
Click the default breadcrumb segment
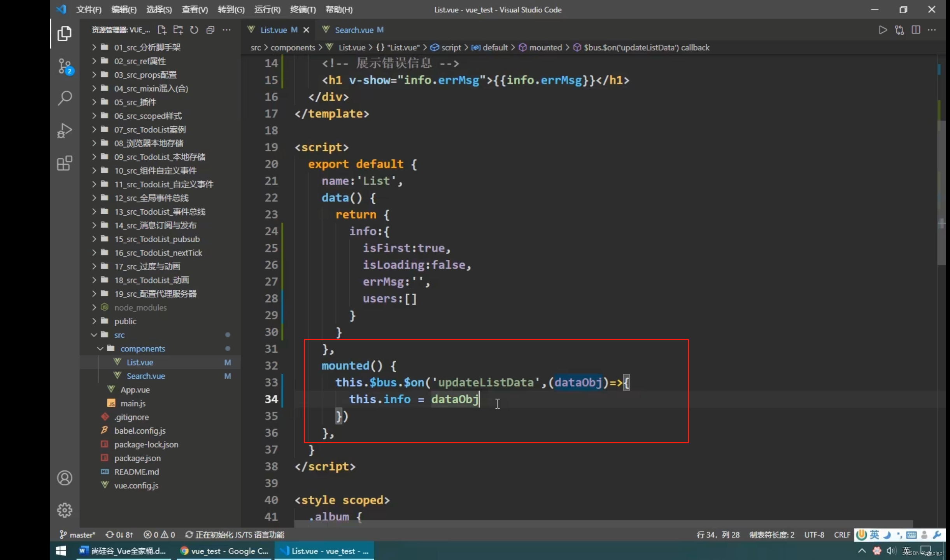[x=490, y=47]
